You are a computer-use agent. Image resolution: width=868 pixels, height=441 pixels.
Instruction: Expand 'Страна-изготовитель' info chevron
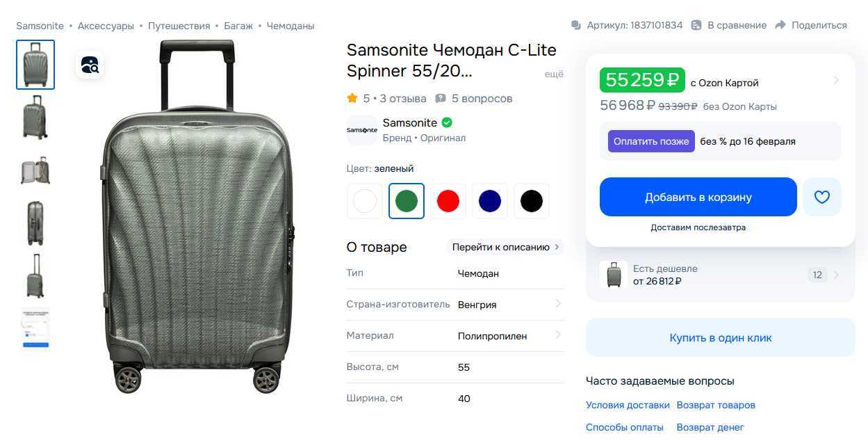pos(558,304)
